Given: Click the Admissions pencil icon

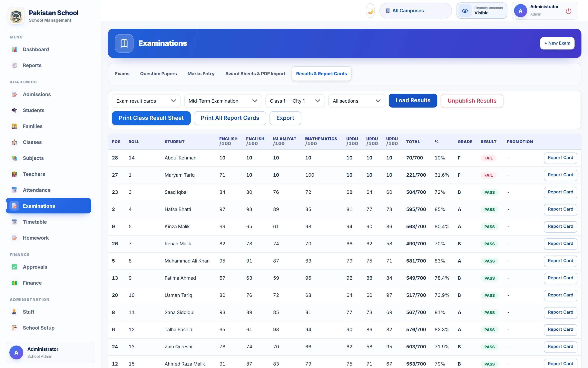Looking at the screenshot, I should point(14,94).
